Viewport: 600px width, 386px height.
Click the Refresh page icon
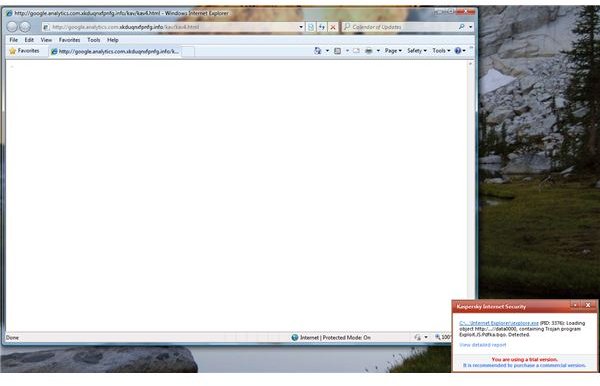click(x=322, y=27)
